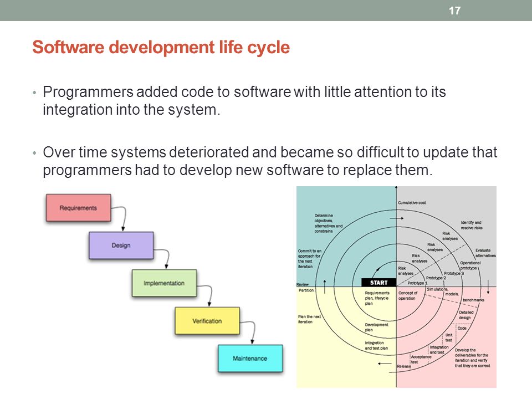Image resolution: width=532 pixels, height=399 pixels.
Task: Select the Requirements box in waterfall diagram
Action: 78,208
